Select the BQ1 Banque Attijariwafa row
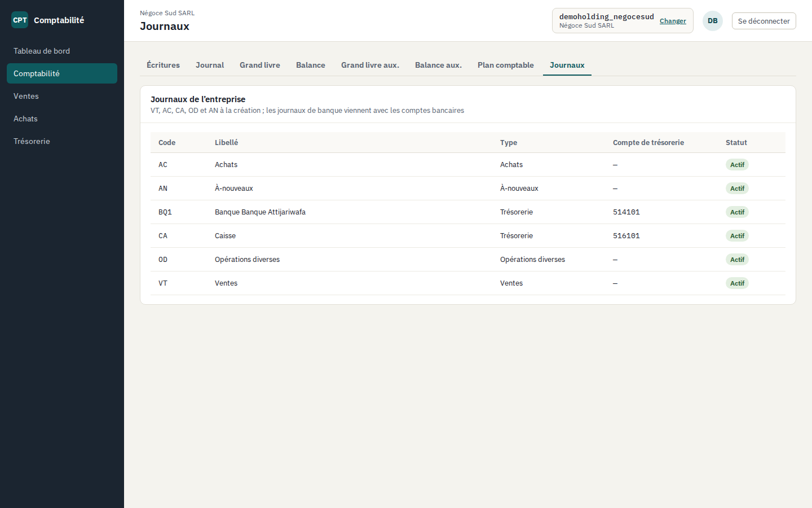Image resolution: width=812 pixels, height=508 pixels. (x=468, y=212)
